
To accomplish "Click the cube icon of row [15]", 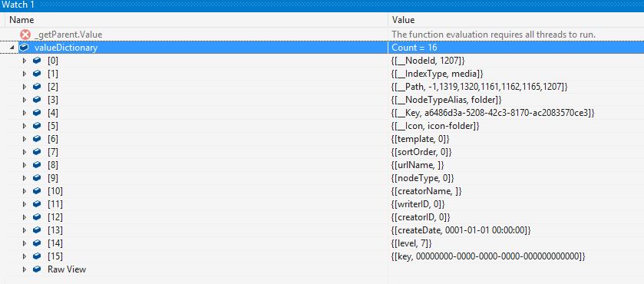I will pos(37,256).
